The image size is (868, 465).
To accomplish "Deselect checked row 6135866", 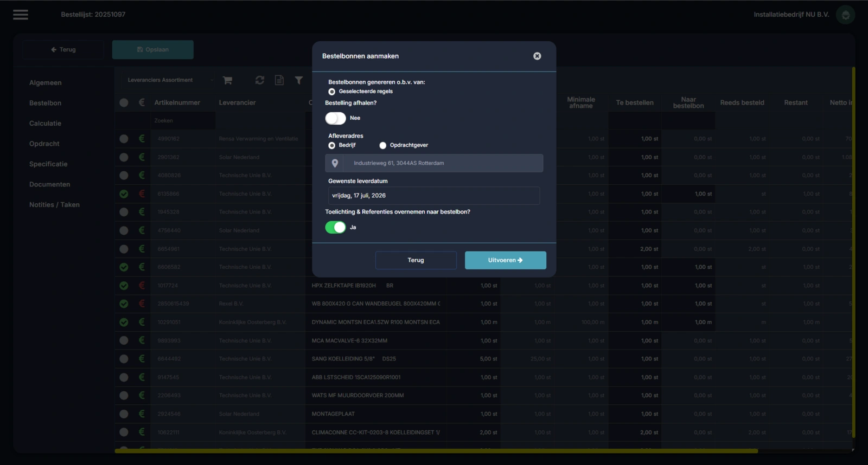I will pyautogui.click(x=124, y=193).
